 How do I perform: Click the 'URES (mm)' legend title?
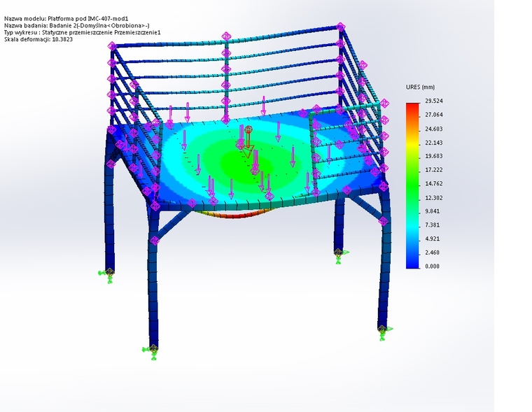[x=420, y=87]
